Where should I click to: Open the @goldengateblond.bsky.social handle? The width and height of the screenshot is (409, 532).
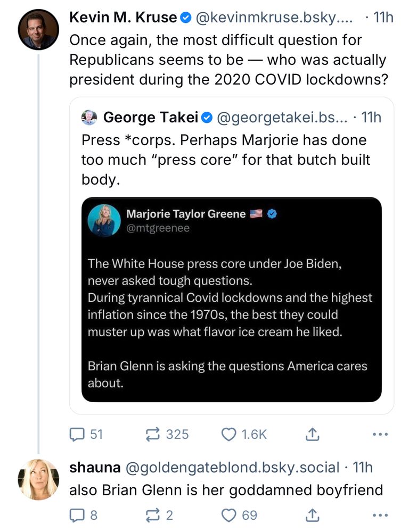point(232,468)
